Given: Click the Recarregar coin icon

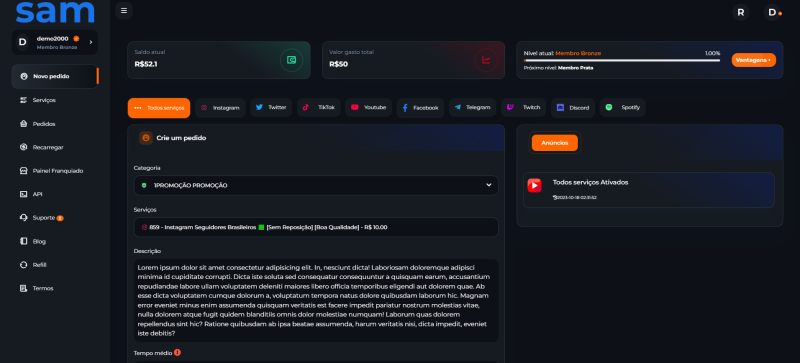Looking at the screenshot, I should coord(23,147).
